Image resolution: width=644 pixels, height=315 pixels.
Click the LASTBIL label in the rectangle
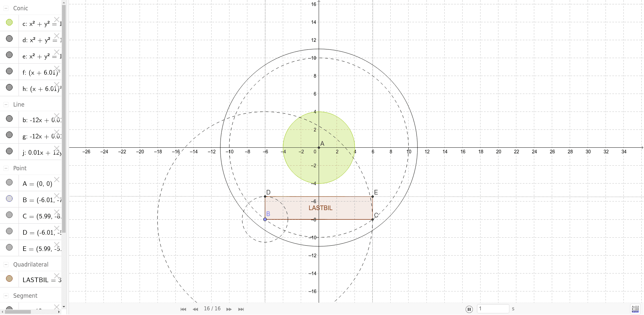[320, 208]
